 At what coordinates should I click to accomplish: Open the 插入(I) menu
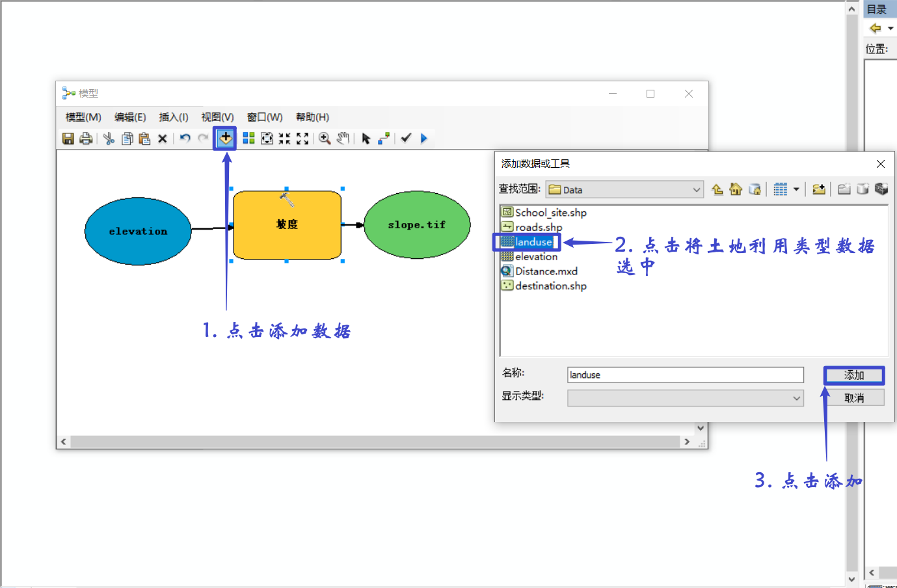172,117
